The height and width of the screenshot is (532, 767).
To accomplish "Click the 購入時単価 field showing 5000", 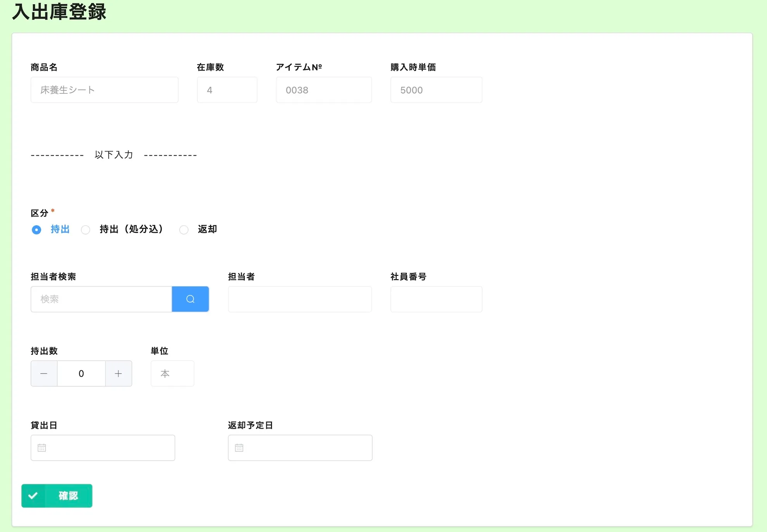I will click(x=436, y=90).
